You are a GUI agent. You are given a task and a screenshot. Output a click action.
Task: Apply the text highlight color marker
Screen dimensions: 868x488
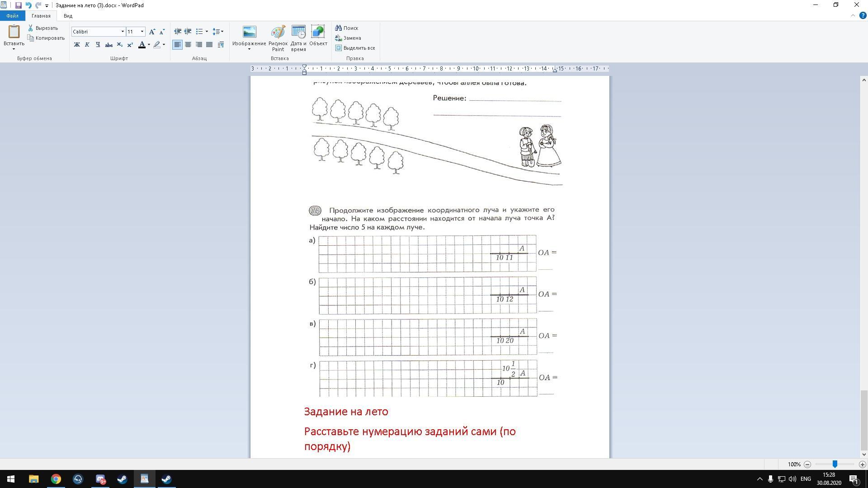[x=157, y=45]
